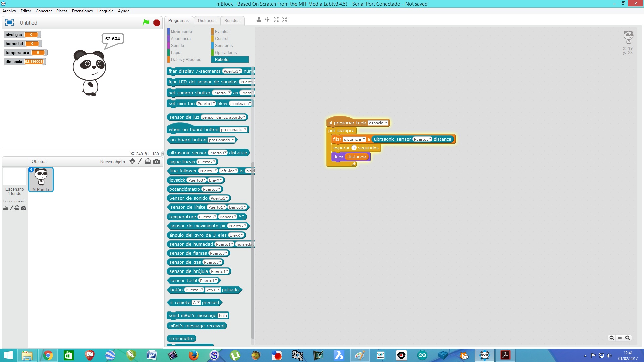The image size is (644, 362).
Task: Zoom in on the scripts area
Action: pos(628,338)
